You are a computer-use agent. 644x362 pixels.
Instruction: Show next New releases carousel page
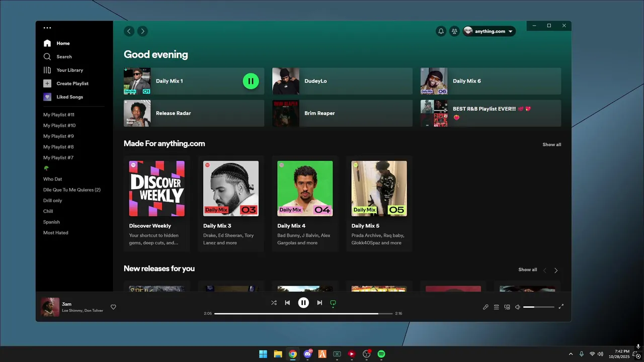pyautogui.click(x=556, y=270)
